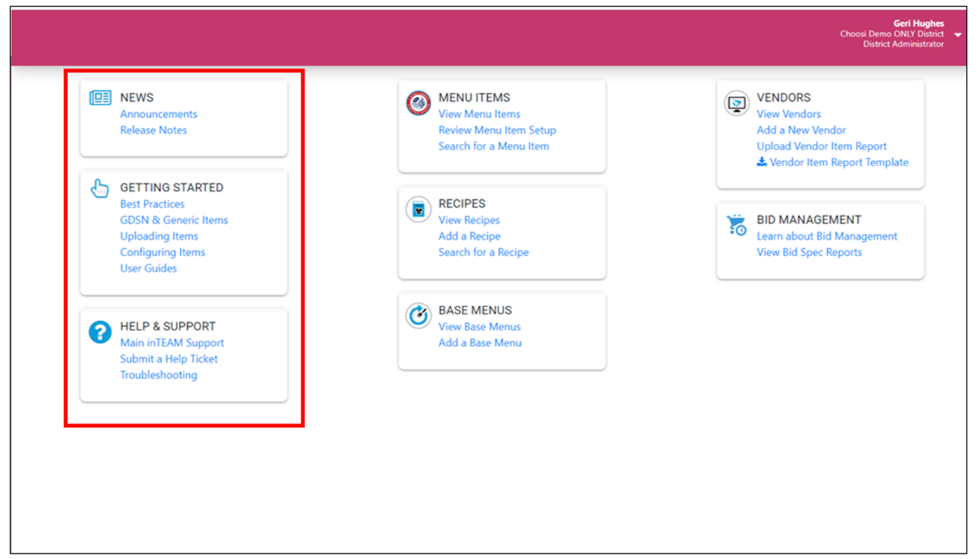Click Choosi Demo ONLY District text
Image resolution: width=980 pixels, height=559 pixels.
click(892, 34)
